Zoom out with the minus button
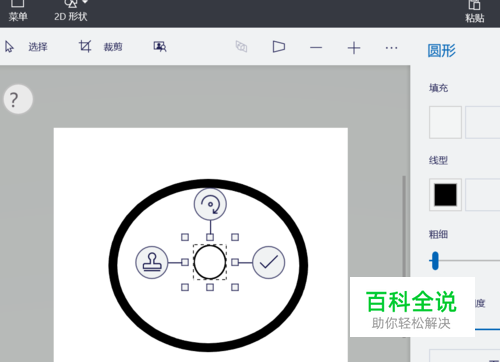The image size is (500, 362). coord(316,48)
